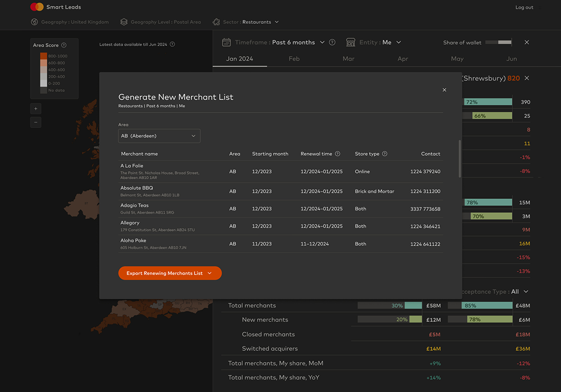Click the Store type info icon

385,154
